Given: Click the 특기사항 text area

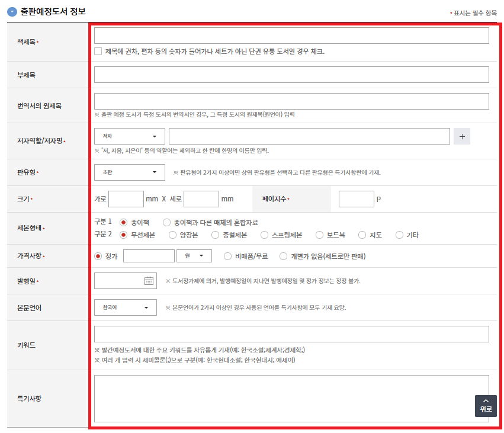Looking at the screenshot, I should 291,399.
